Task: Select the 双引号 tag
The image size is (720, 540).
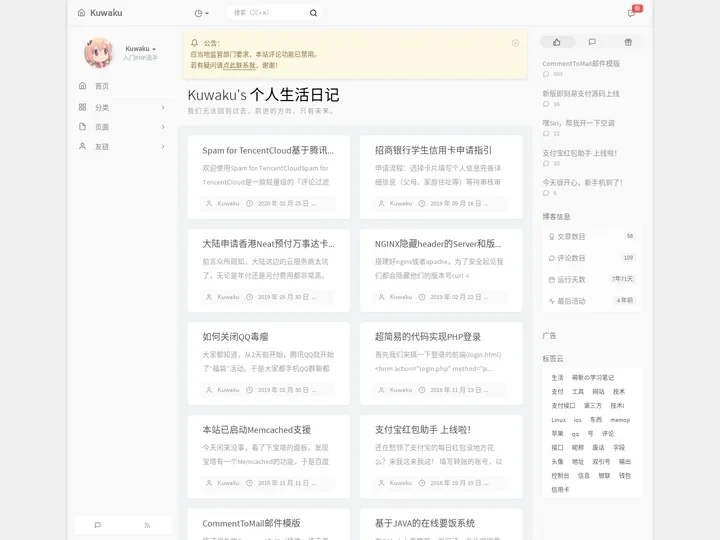Action: (x=601, y=461)
